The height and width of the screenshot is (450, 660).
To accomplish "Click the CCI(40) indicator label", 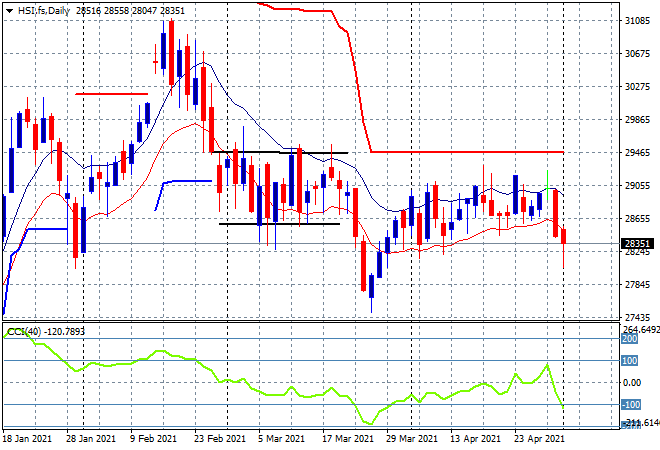I will pos(24,332).
